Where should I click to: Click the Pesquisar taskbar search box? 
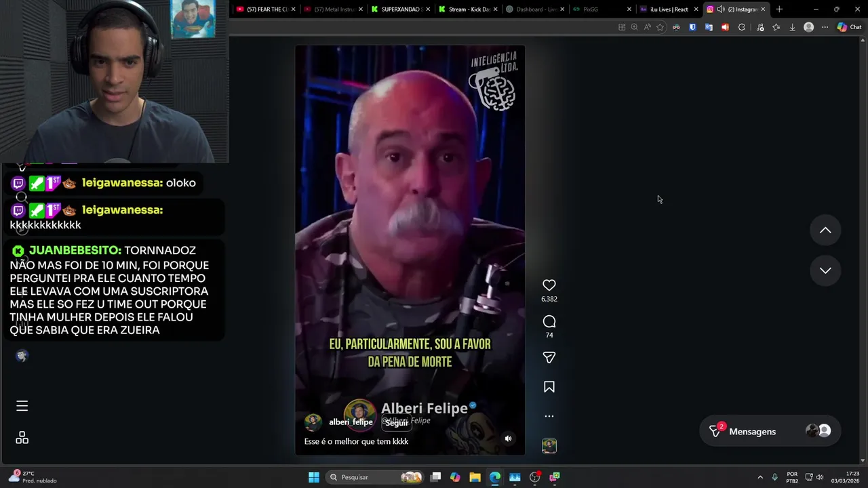click(x=373, y=477)
